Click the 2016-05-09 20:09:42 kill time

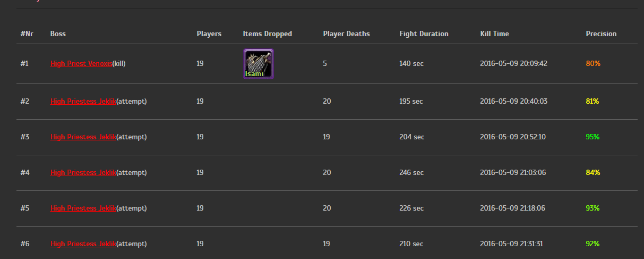pos(513,63)
